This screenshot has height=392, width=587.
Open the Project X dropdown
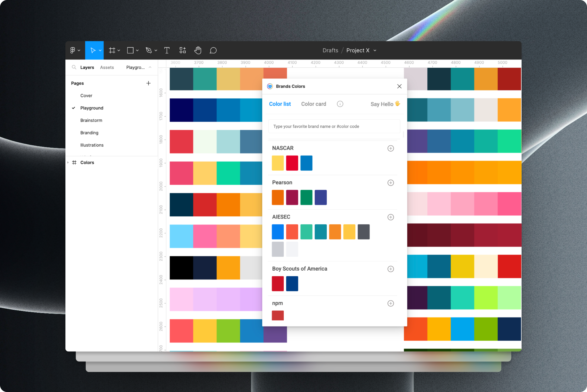375,50
